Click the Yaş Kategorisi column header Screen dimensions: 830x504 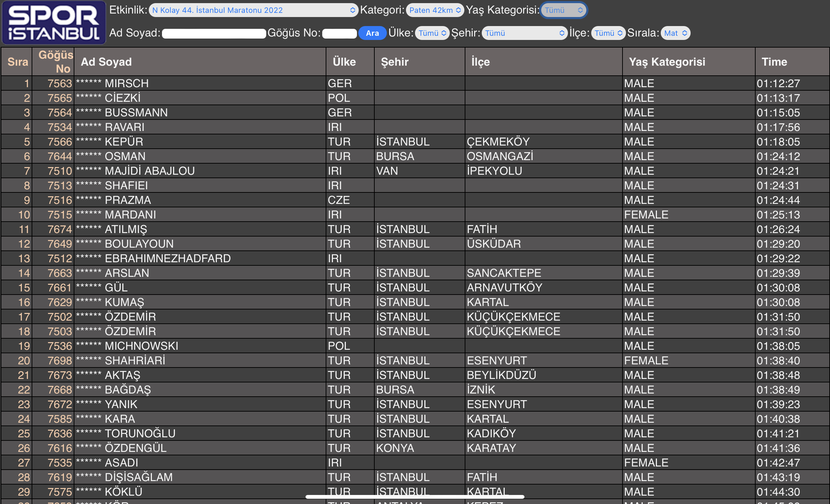(x=689, y=62)
